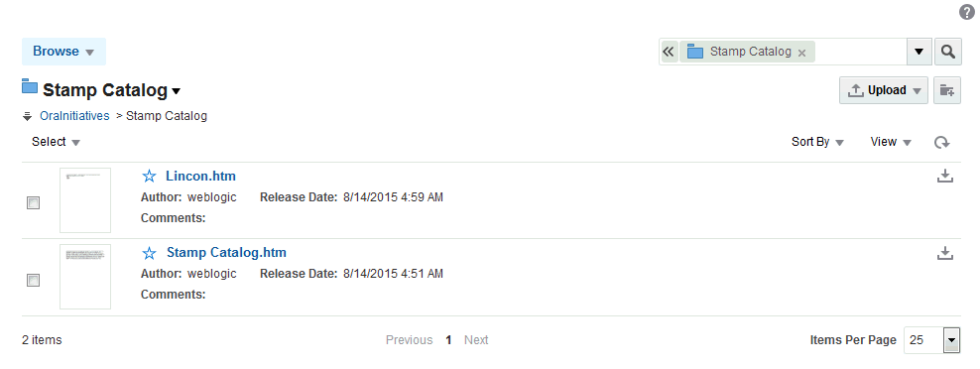
Task: Collapse search filters double-arrow icon
Action: 669,52
